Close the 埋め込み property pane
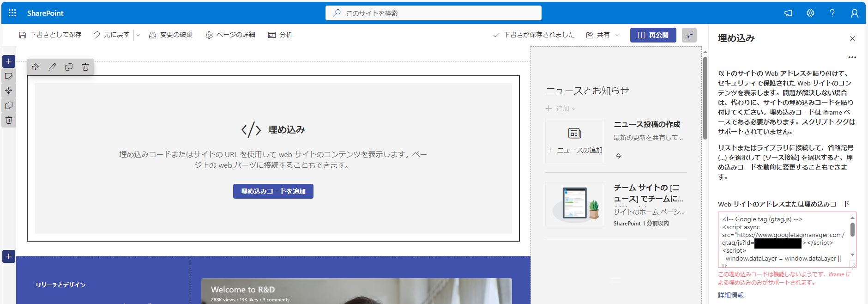 pyautogui.click(x=852, y=39)
